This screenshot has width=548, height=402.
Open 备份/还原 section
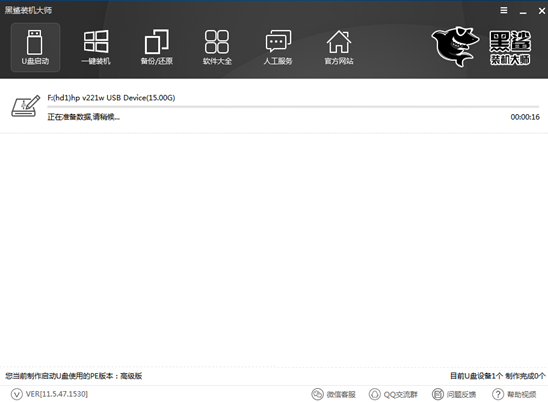pos(157,48)
